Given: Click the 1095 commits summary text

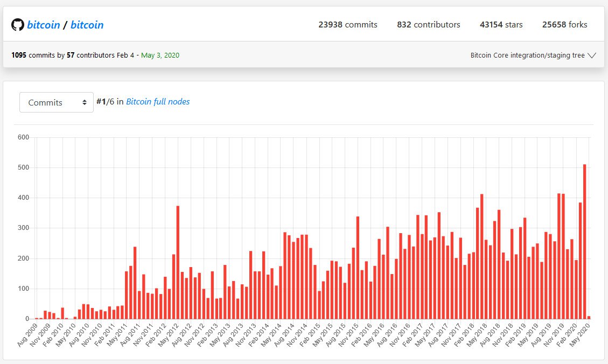Looking at the screenshot, I should pos(33,55).
